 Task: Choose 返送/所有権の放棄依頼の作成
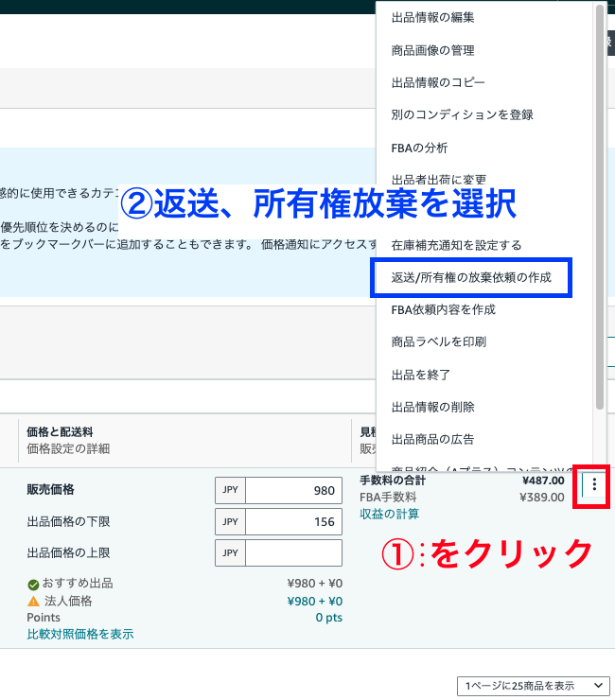(471, 278)
